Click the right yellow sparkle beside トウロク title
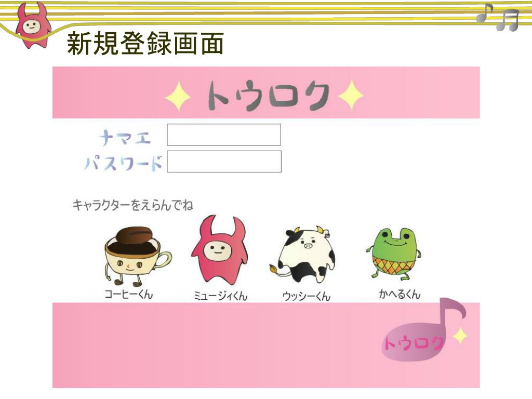This screenshot has height=399, width=532. pos(351,95)
